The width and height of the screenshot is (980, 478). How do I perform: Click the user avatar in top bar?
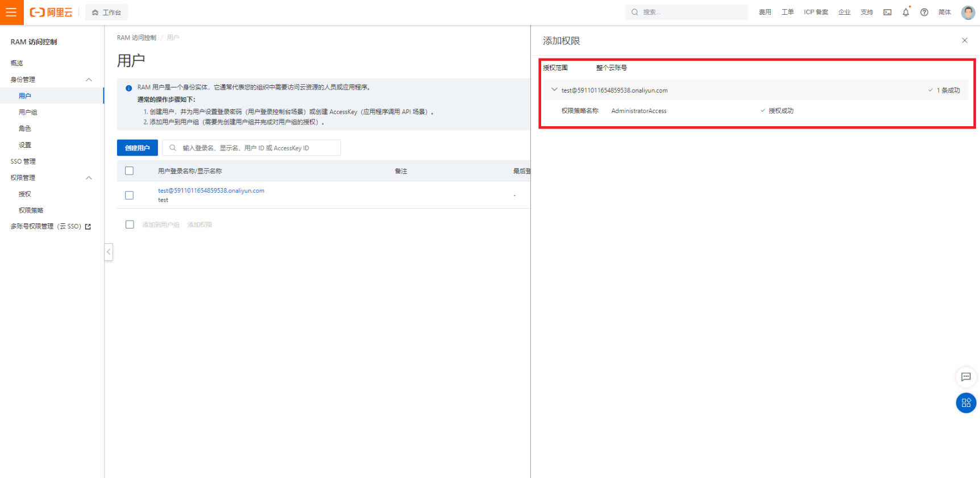967,13
